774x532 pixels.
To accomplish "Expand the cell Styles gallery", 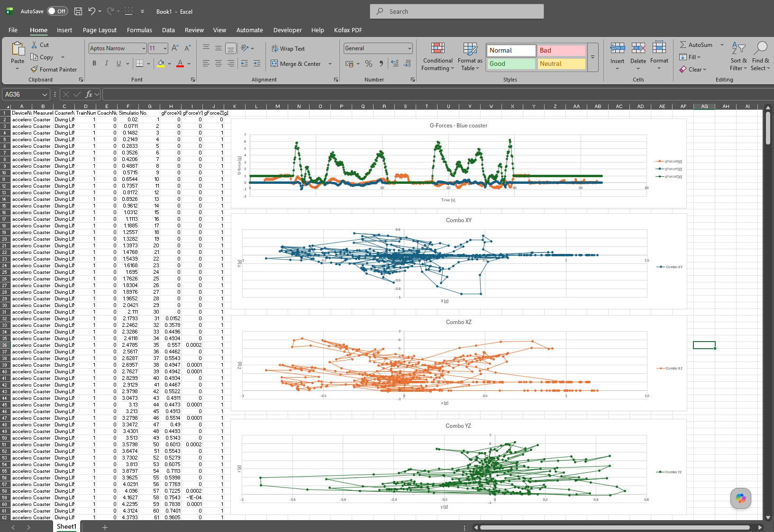I will pyautogui.click(x=592, y=57).
